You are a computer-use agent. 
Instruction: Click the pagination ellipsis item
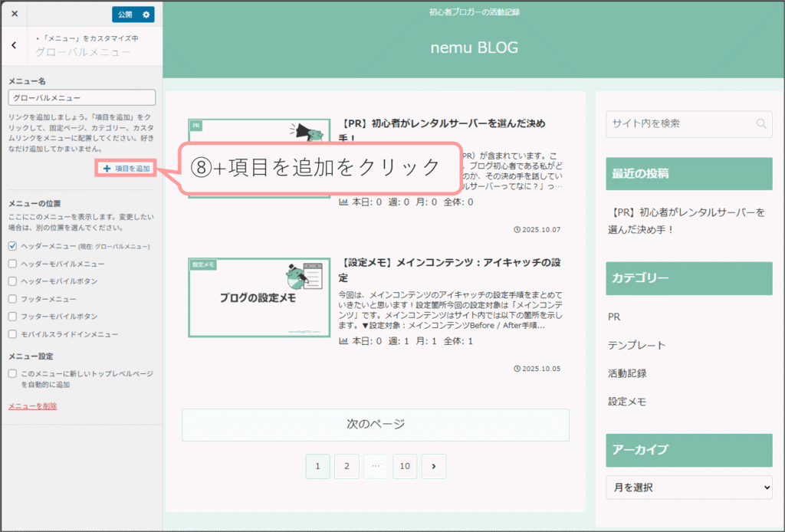376,466
